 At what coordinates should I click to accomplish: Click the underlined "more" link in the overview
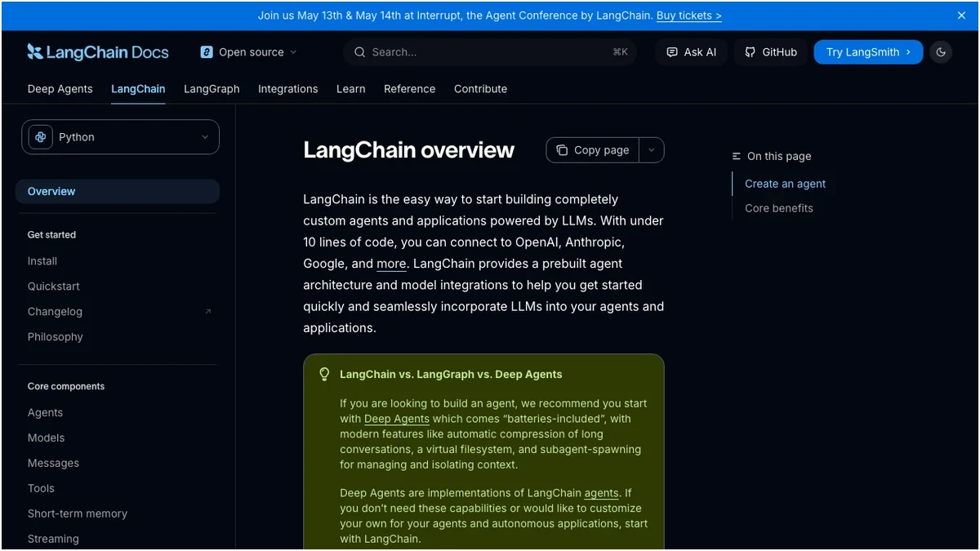coord(390,263)
